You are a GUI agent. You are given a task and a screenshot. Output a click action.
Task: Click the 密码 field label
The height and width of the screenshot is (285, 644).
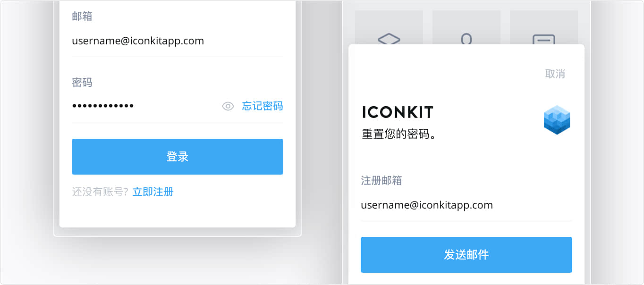(82, 83)
